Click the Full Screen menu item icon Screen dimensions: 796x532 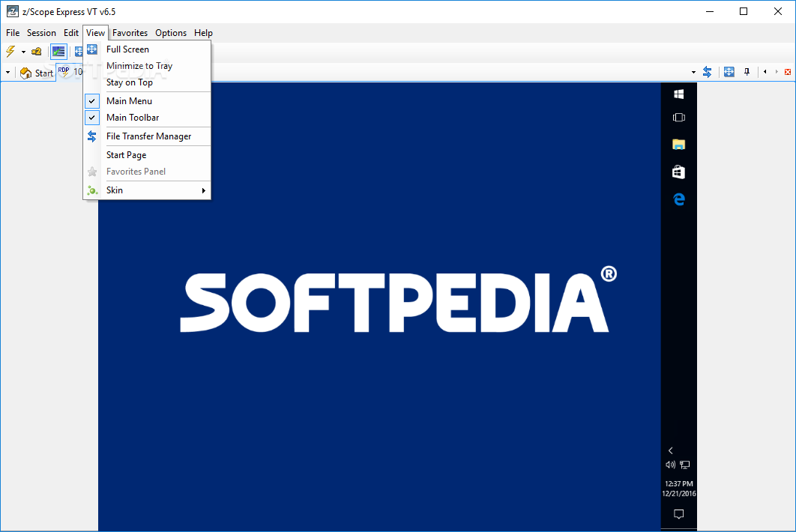coord(92,49)
